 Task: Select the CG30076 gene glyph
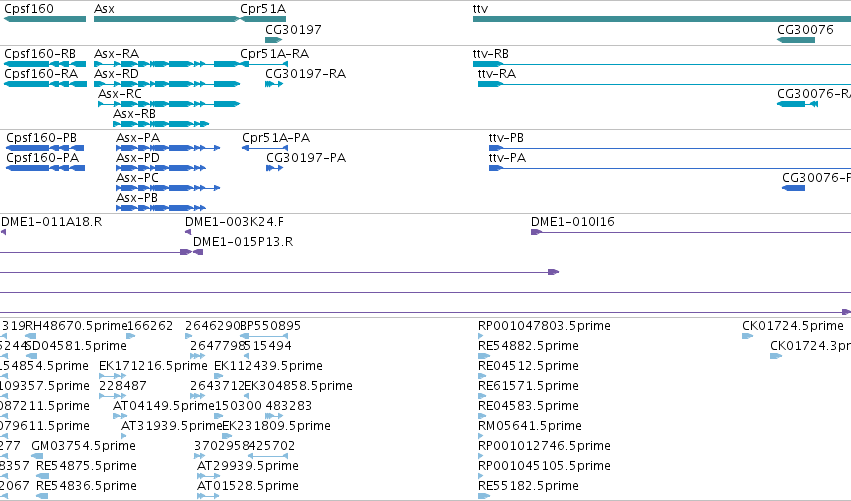tap(796, 40)
